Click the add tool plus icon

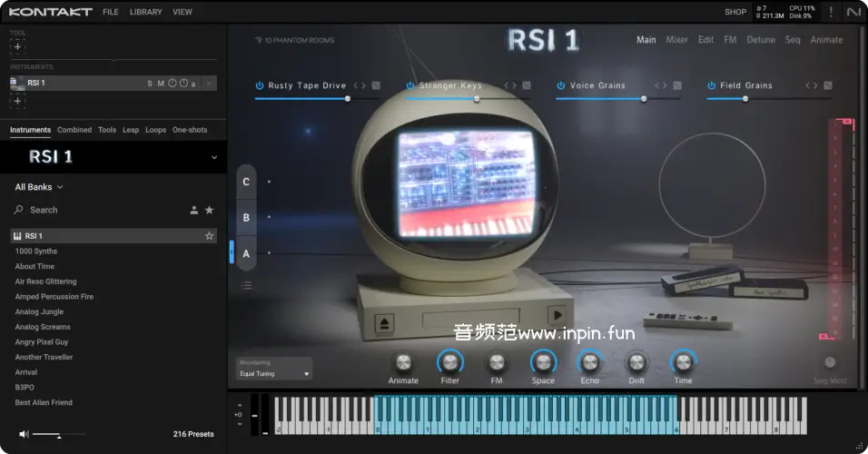coord(18,46)
